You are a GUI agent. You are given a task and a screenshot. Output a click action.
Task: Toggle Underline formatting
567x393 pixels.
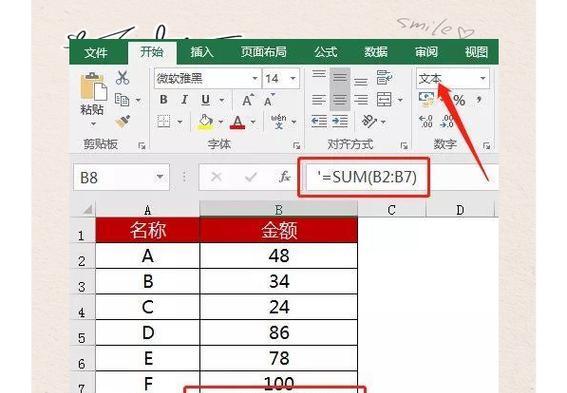click(205, 99)
